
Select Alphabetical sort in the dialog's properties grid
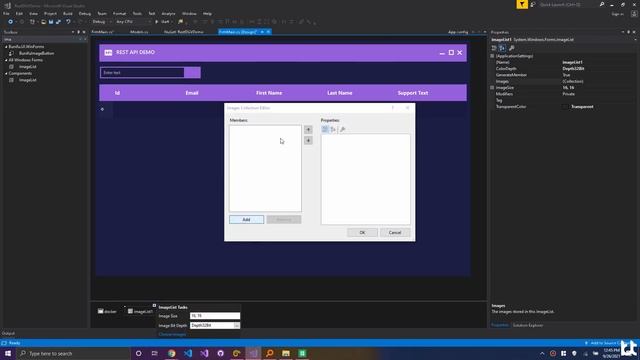333,129
